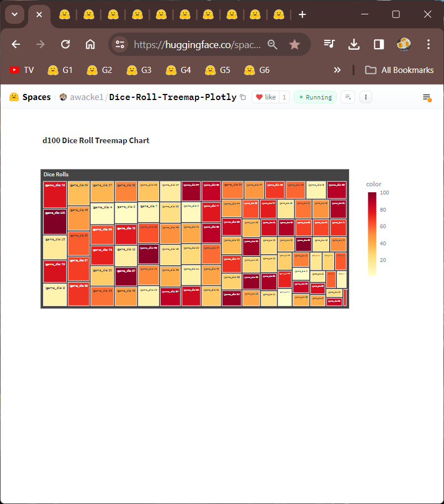This screenshot has height=504, width=444.
Task: Show the hidden bookmarks overflow chevron
Action: point(337,70)
